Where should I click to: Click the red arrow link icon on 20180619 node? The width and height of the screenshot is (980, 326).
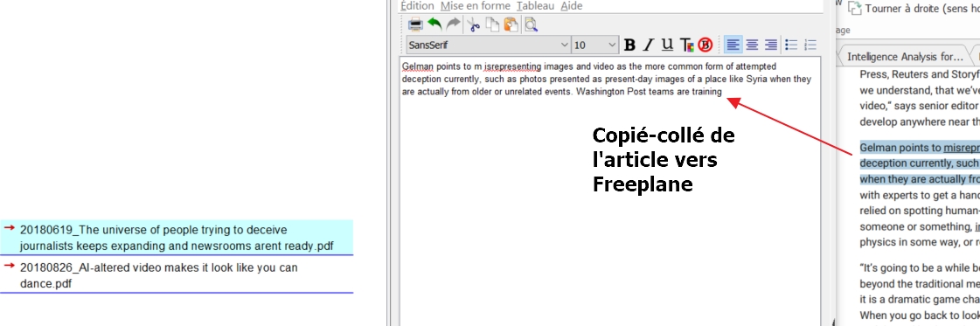10,229
